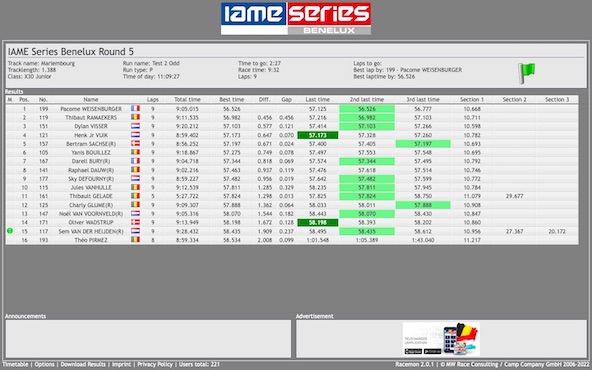Screen dimensions: 592x370
Task: Open the Imprint link
Action: [x=122, y=364]
